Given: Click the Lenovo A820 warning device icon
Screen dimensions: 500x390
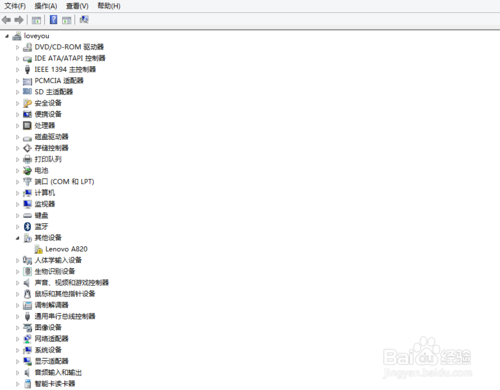Looking at the screenshot, I should click(x=38, y=249).
